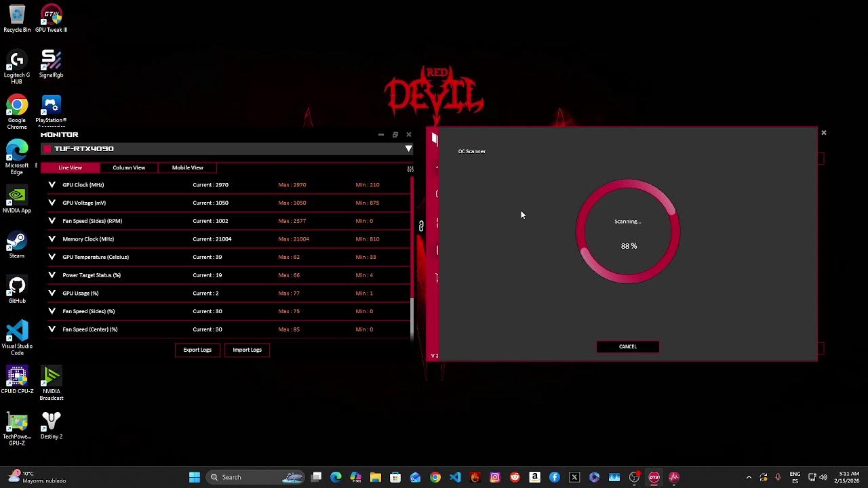Screen dimensions: 868x488
Task: Switch to GPU Tweak III taskbar icon
Action: point(654,477)
